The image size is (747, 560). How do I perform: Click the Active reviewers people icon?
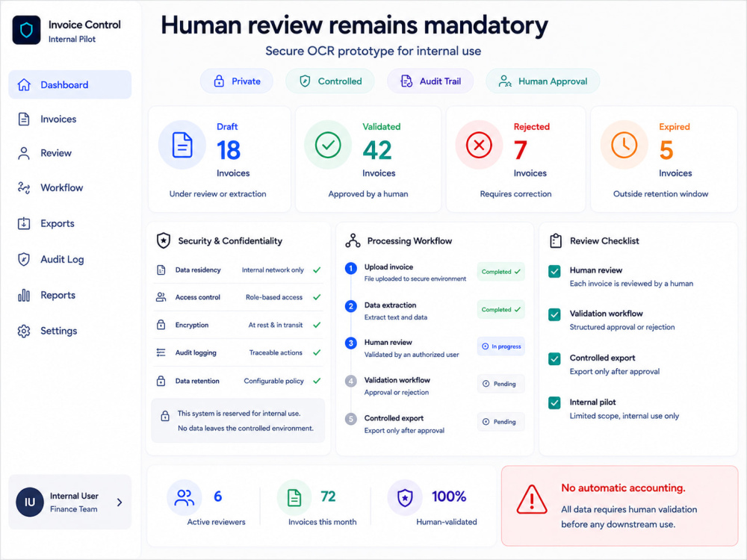(184, 497)
